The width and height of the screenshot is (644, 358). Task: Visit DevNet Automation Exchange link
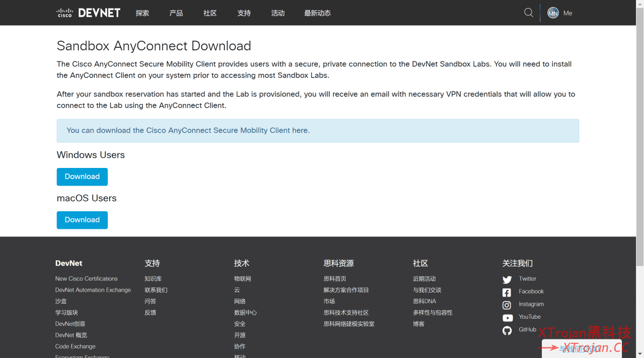click(93, 290)
